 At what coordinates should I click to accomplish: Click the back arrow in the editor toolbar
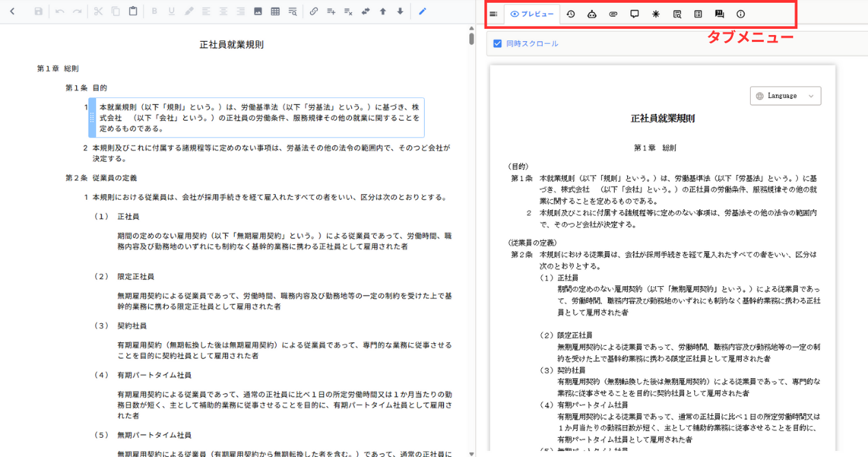pos(12,12)
